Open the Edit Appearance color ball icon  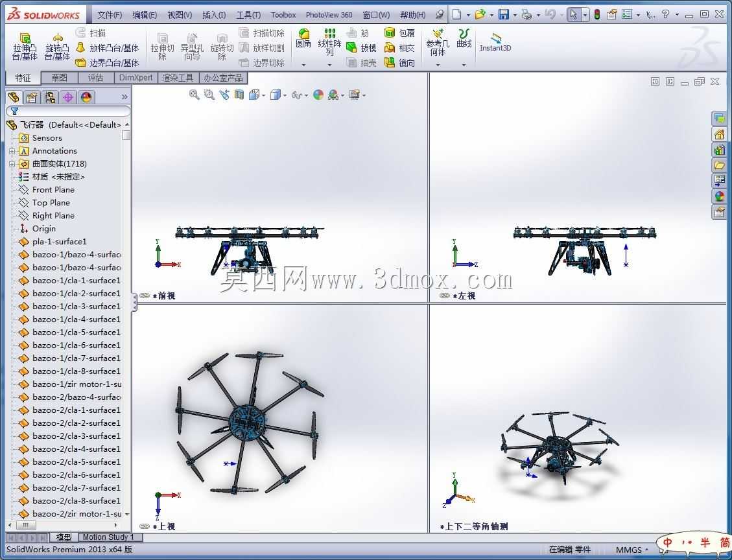coord(318,95)
